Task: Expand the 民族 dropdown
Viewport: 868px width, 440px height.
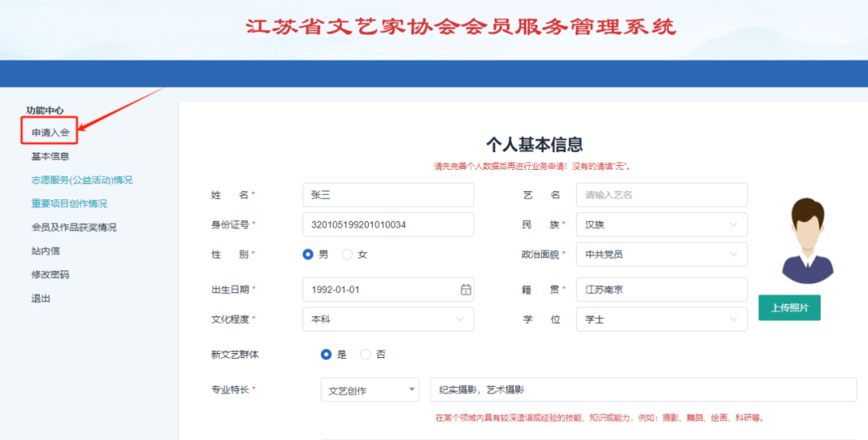Action: pyautogui.click(x=661, y=224)
